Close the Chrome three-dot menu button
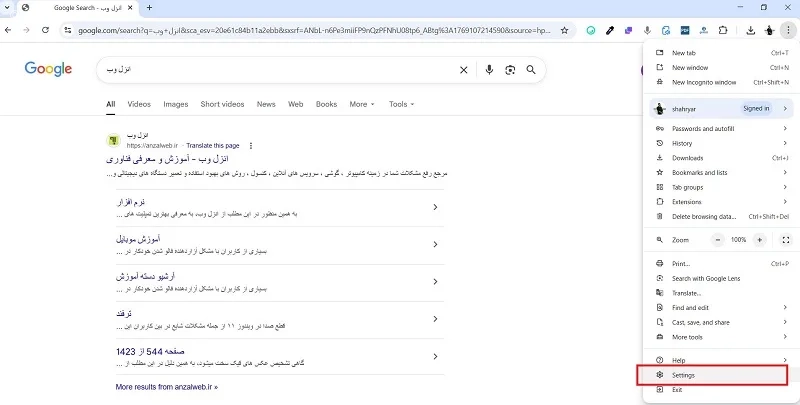Screen dimensions: 800x405 788,31
